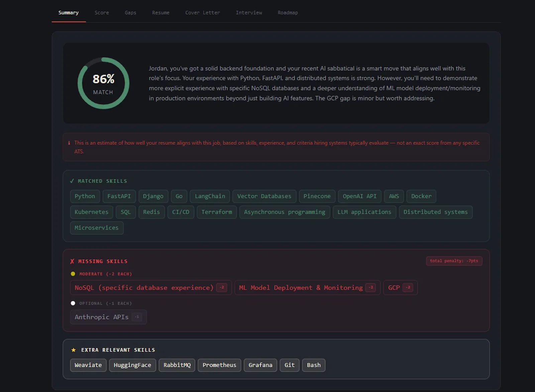Click the info icon in the estimate notice

click(x=69, y=143)
